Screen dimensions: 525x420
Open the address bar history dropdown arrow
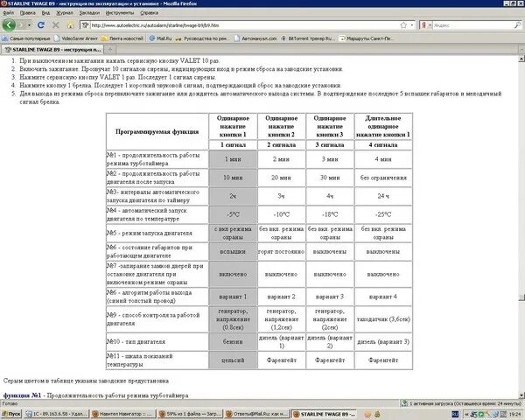pos(412,25)
